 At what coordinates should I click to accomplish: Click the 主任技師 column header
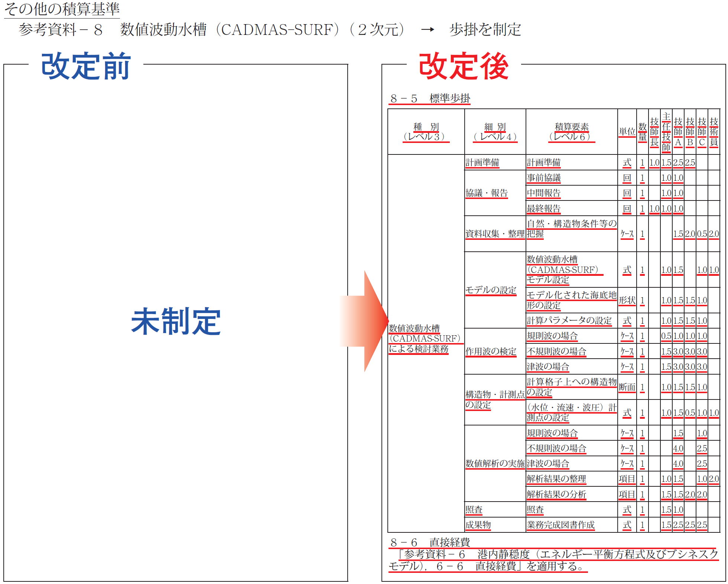[666, 132]
